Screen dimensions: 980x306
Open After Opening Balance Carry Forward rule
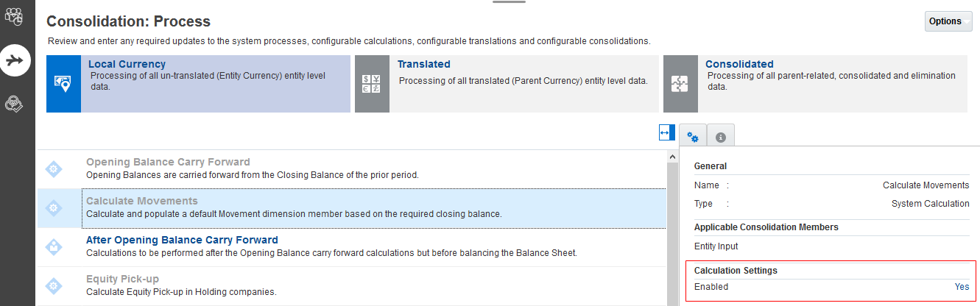pos(182,241)
